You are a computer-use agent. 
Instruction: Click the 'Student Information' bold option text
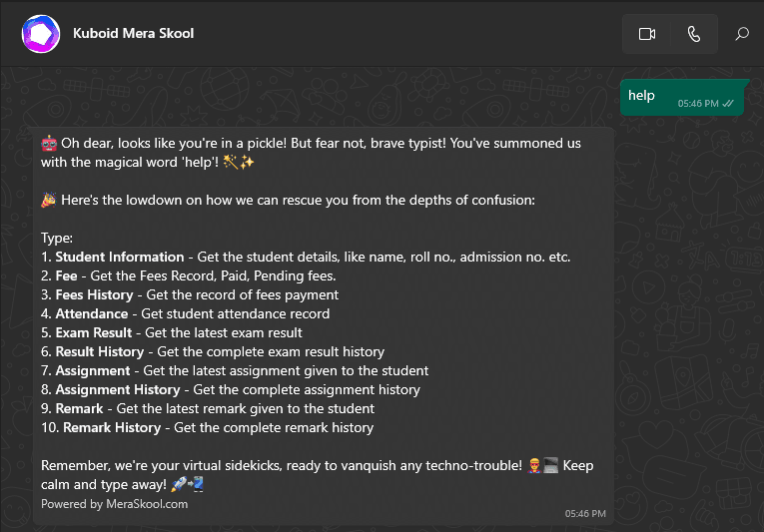[x=120, y=257]
